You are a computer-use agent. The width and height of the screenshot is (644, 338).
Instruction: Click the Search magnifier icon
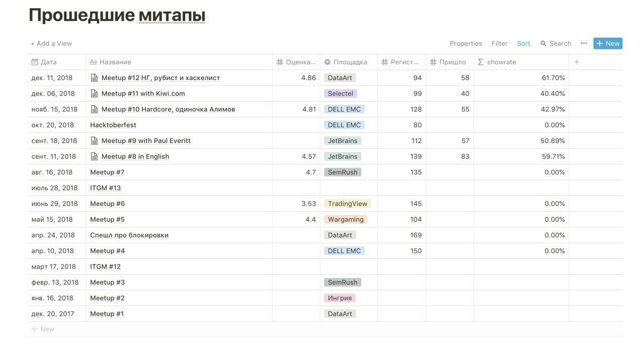(x=543, y=43)
